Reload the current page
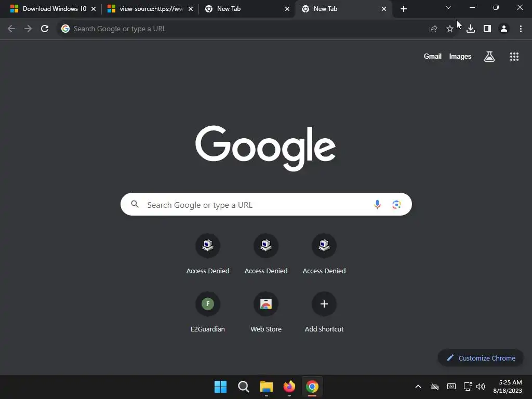532x399 pixels. tap(45, 29)
